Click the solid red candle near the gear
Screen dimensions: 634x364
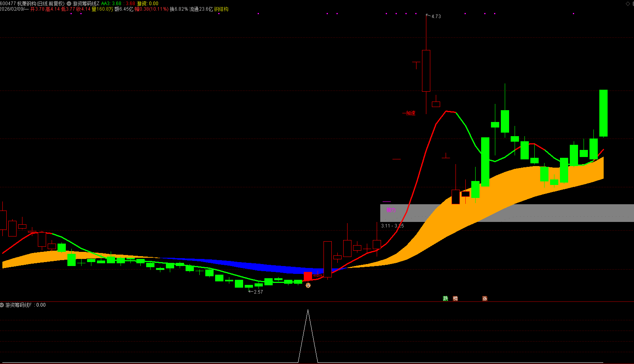click(x=308, y=276)
